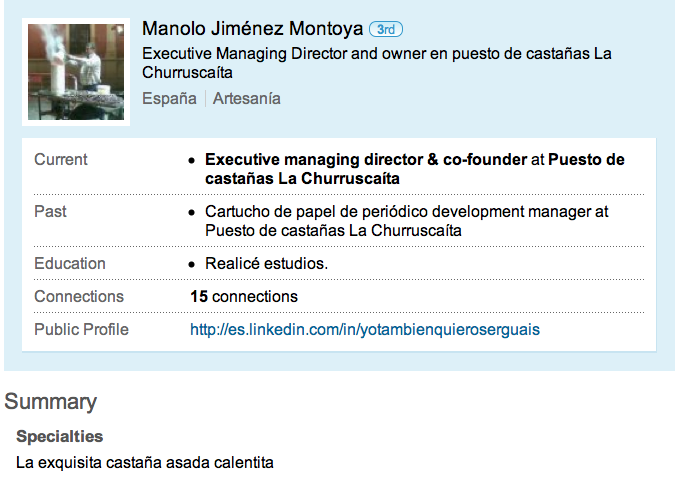The height and width of the screenshot is (493, 679).
Task: Click Manolo's profile photo thumbnail
Action: (x=77, y=71)
